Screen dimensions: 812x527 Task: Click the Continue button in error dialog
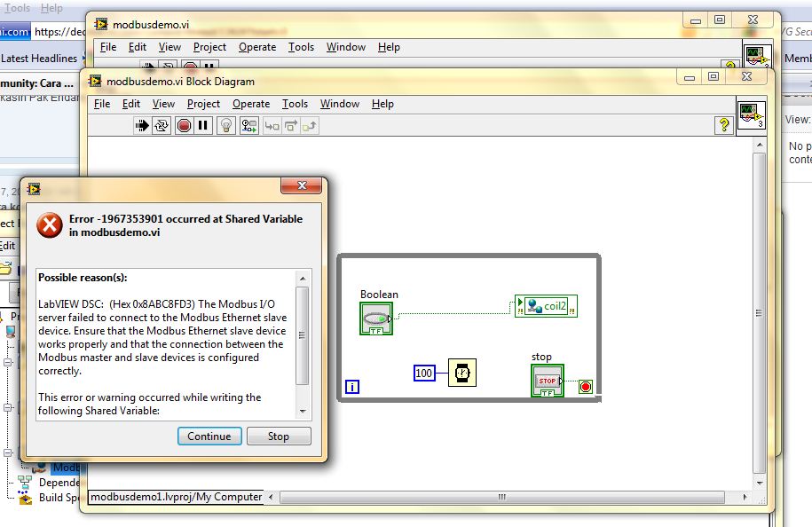point(209,436)
